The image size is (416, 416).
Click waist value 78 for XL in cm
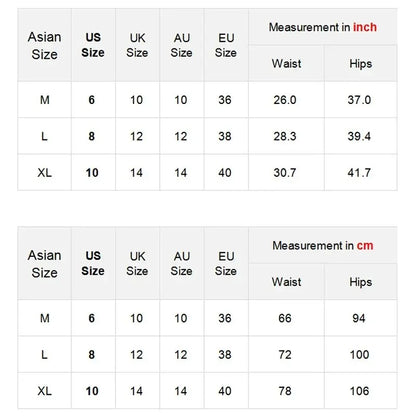[x=285, y=391]
